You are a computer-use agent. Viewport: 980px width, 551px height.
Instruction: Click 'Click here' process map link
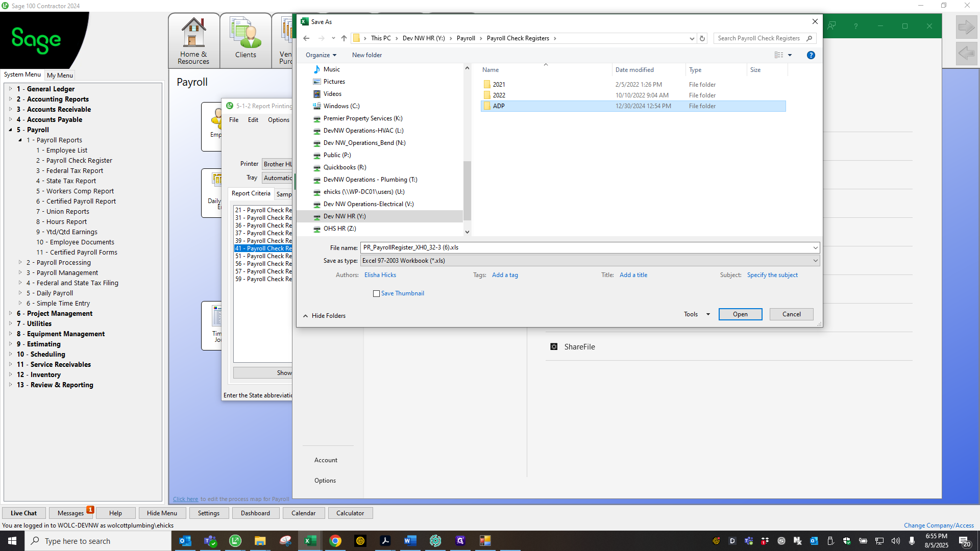click(185, 499)
